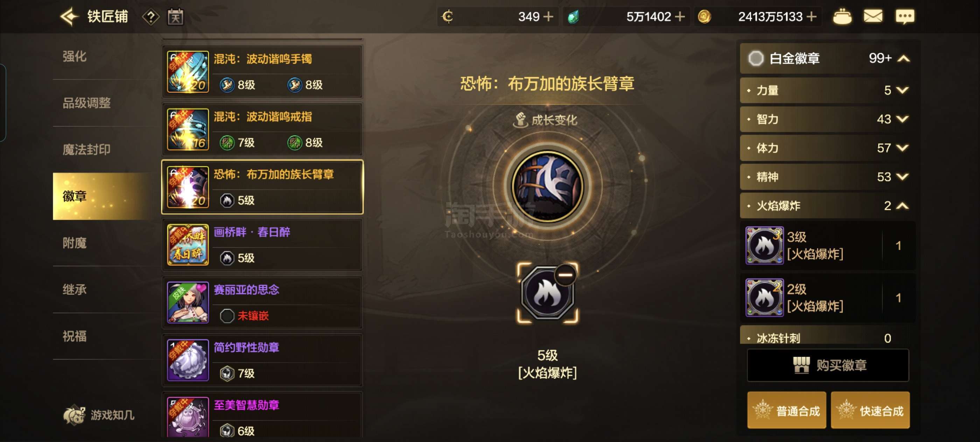Remove emblem with minus icon on flame slot

coord(565,275)
